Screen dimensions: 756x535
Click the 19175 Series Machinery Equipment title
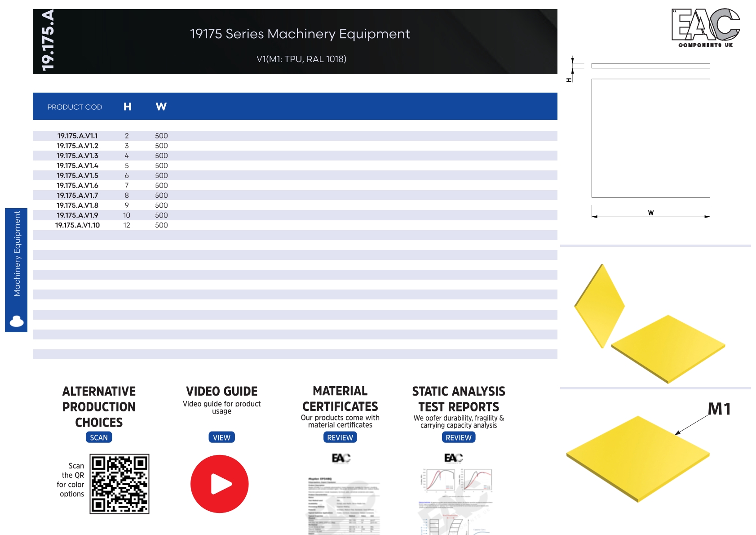point(300,34)
